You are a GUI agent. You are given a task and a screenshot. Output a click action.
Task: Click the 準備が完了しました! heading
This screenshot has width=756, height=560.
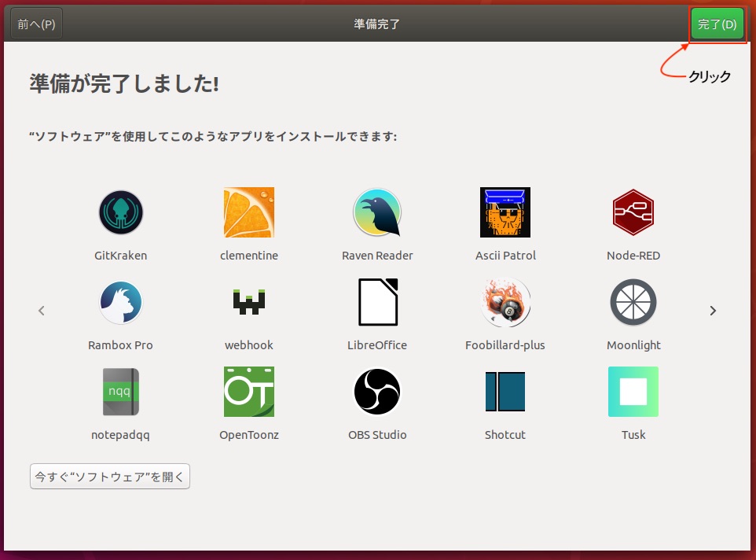tap(124, 83)
